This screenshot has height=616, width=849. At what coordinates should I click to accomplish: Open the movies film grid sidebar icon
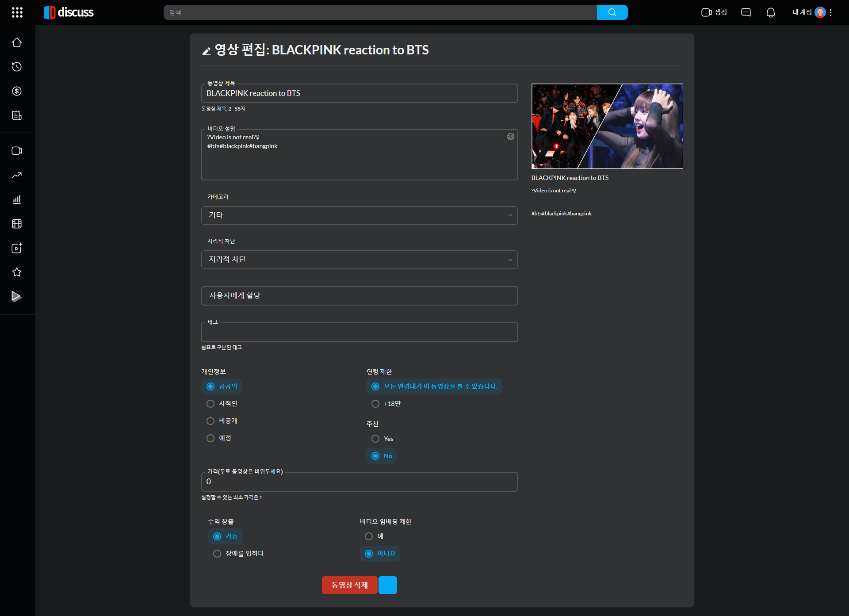coord(17,224)
